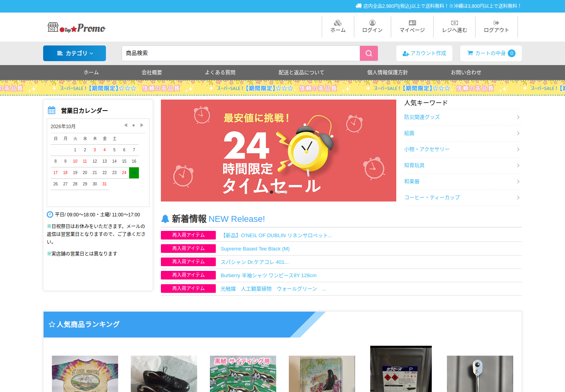The image size is (565, 392).
Task: Select コーヒー・ティーカップ keyword
Action: (432, 198)
